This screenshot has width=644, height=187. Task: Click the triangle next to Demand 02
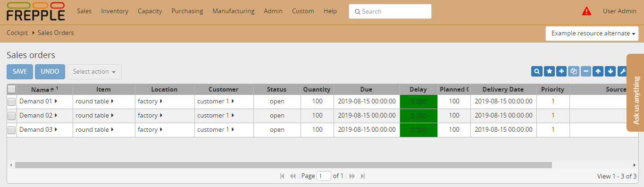click(x=56, y=115)
